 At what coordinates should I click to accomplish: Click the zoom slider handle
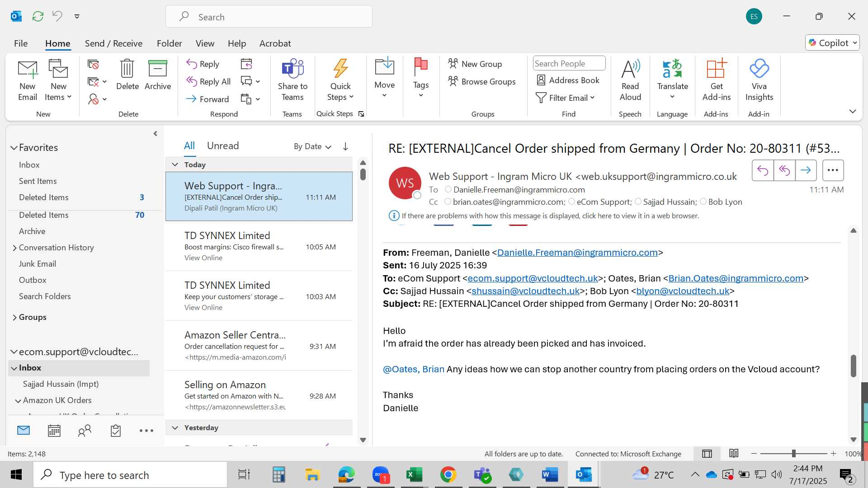(794, 453)
